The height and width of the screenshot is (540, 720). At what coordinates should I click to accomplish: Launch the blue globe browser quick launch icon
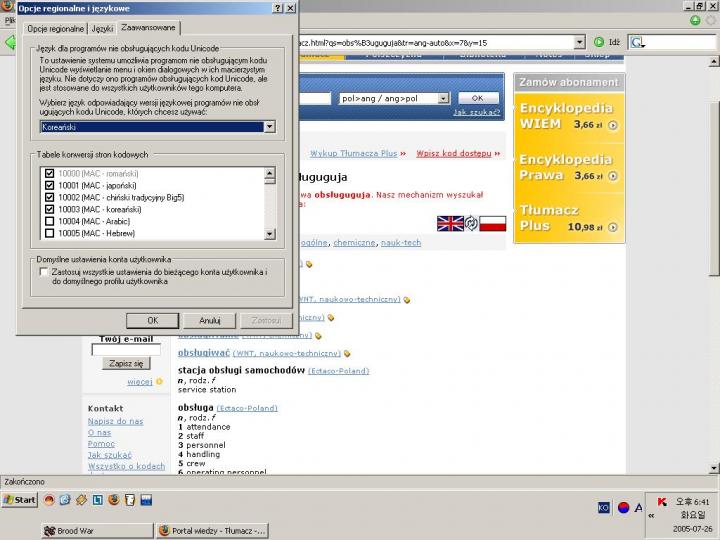coord(65,500)
